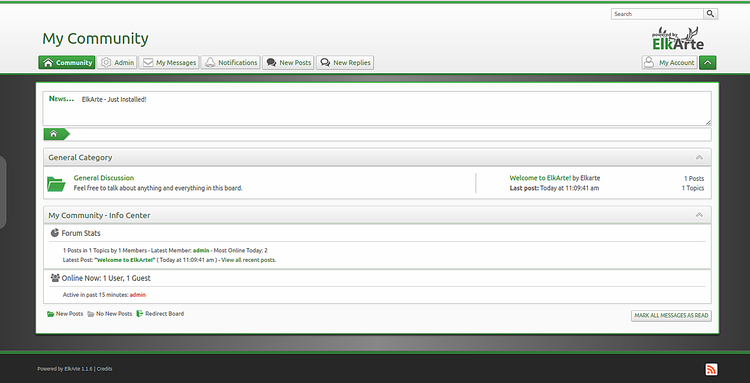Open the Admin menu
Viewport: 750px width, 383px height.
pyautogui.click(x=117, y=63)
